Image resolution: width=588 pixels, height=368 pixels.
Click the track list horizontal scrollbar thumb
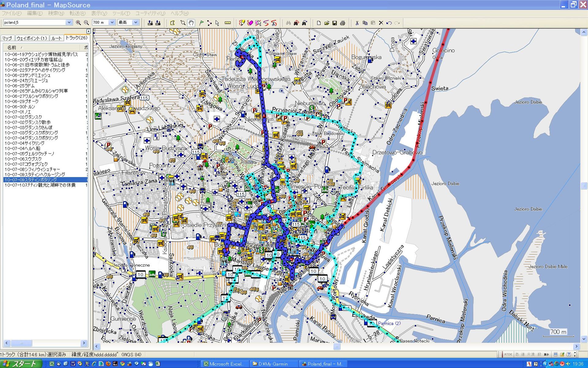[21, 343]
